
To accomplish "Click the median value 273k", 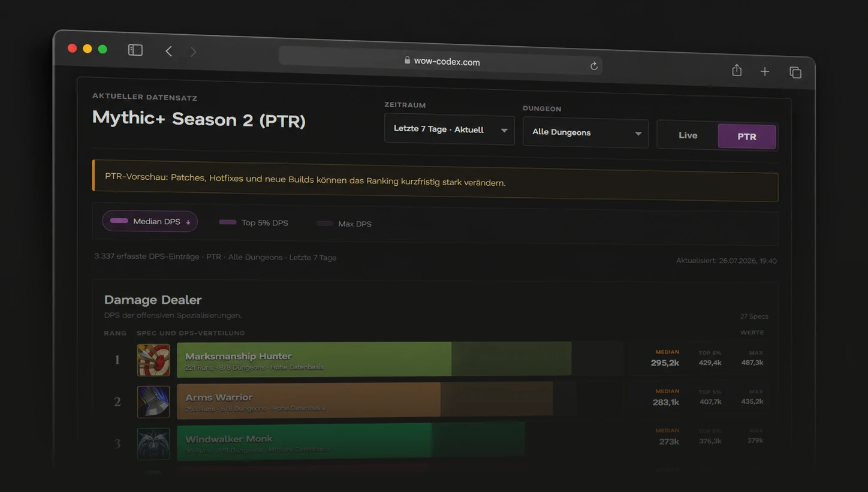I will pyautogui.click(x=669, y=442).
